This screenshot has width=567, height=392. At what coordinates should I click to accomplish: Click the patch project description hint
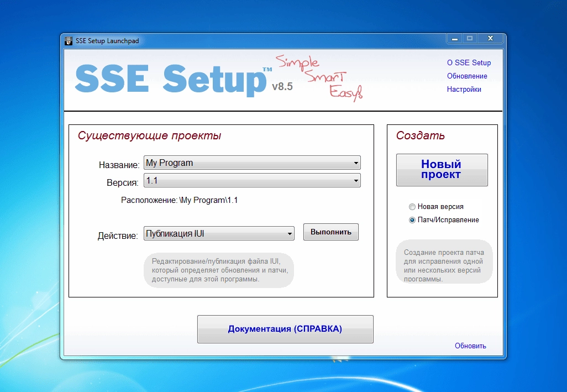[444, 261]
